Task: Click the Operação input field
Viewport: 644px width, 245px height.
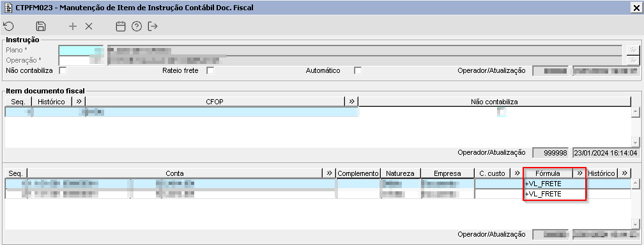Action: [x=81, y=60]
